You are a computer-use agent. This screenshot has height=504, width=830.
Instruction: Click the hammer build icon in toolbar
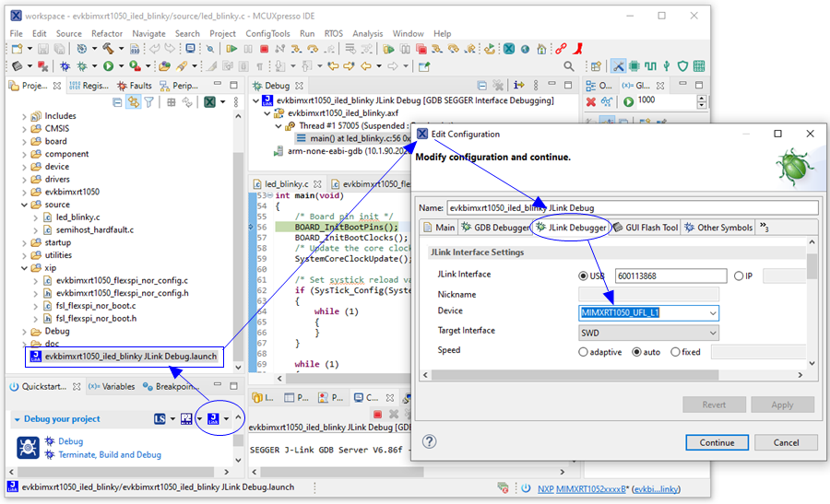tap(108, 49)
